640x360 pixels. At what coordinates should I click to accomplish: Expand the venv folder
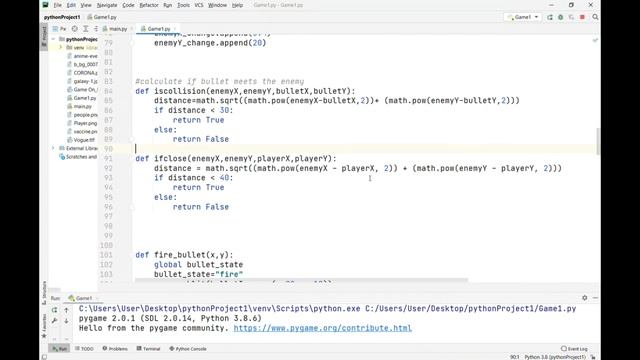[x=61, y=47]
